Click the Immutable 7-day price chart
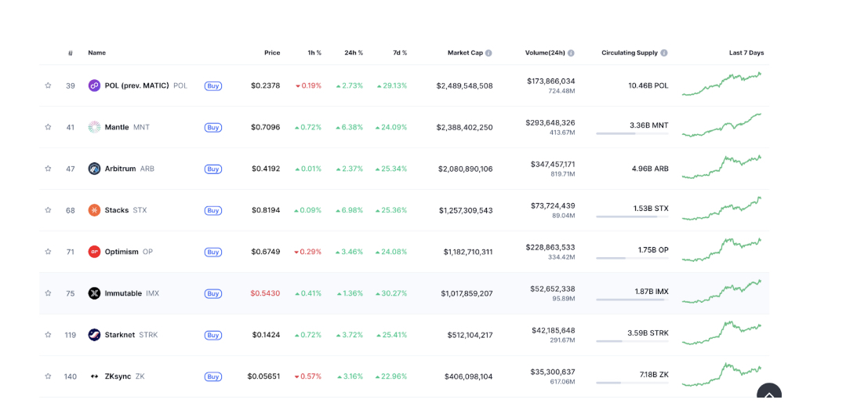The height and width of the screenshot is (407, 868). (722, 291)
